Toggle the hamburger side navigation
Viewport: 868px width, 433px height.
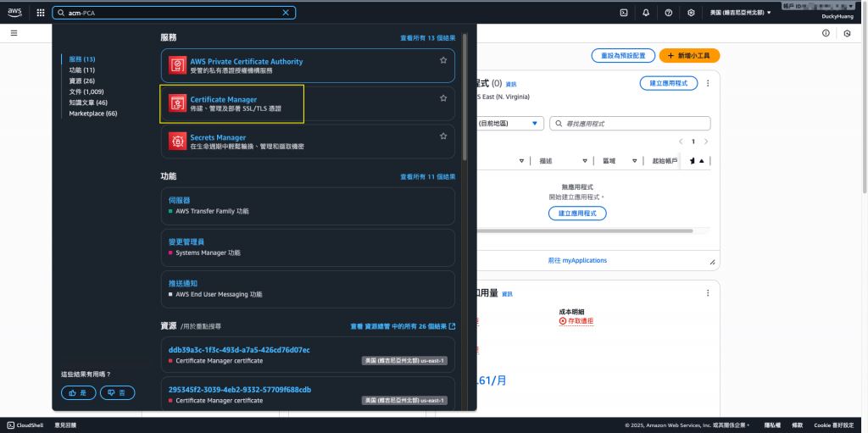pyautogui.click(x=14, y=33)
